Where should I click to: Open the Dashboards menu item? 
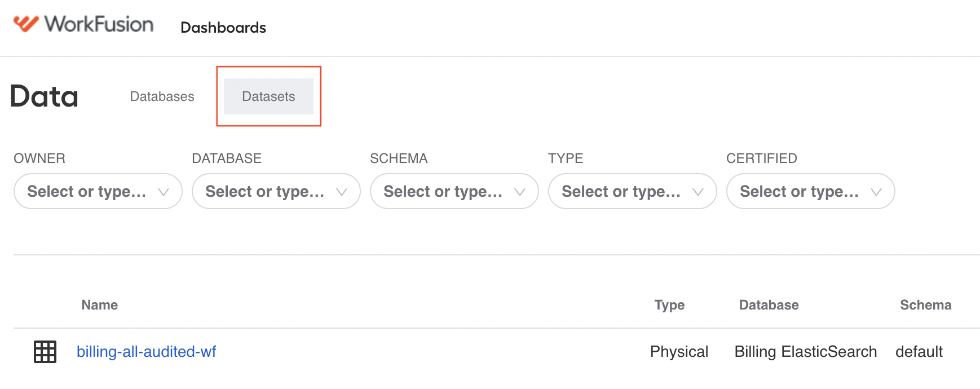[223, 28]
